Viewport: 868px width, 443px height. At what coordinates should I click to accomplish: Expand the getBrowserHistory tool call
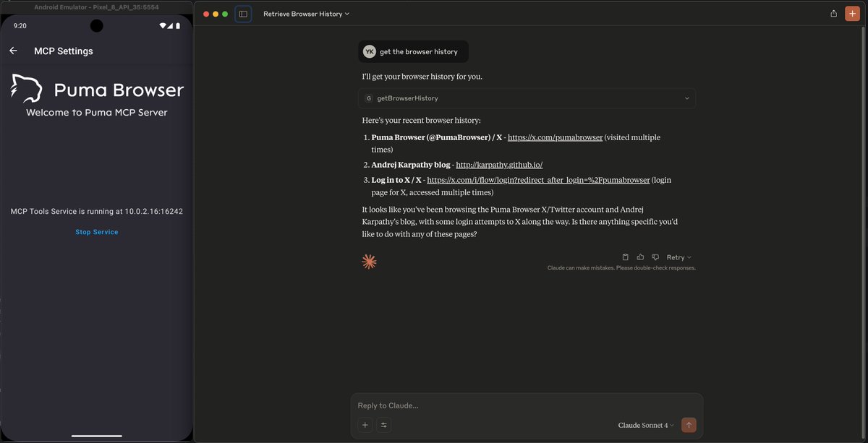(527, 98)
